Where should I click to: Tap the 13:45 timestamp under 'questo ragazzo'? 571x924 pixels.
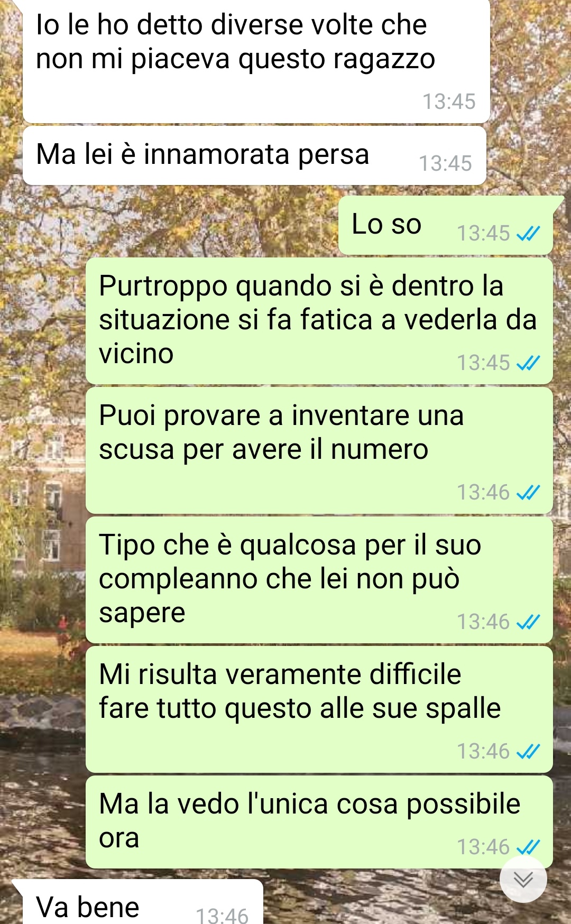[x=449, y=101]
